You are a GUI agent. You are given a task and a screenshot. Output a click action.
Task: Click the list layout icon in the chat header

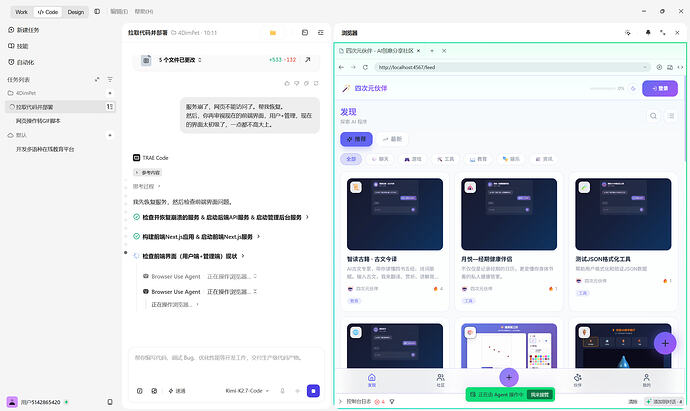(320, 33)
